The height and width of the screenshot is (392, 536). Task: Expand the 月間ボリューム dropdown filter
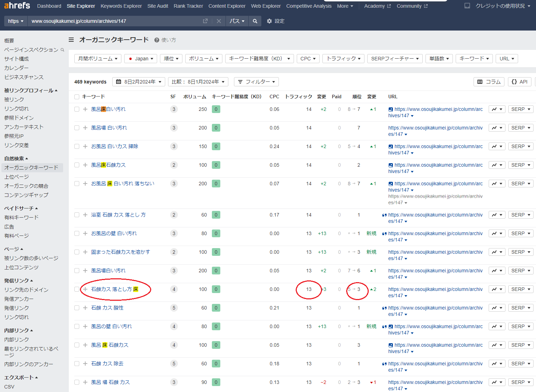(98, 59)
